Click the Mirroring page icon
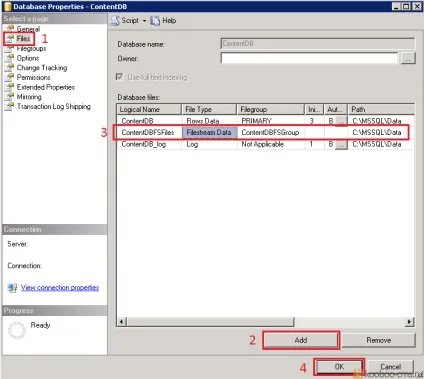Image resolution: width=424 pixels, height=379 pixels. [10, 97]
